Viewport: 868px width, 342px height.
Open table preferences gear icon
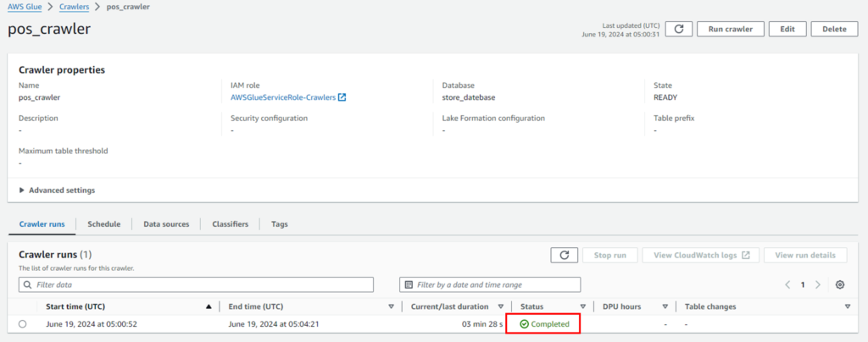point(840,284)
